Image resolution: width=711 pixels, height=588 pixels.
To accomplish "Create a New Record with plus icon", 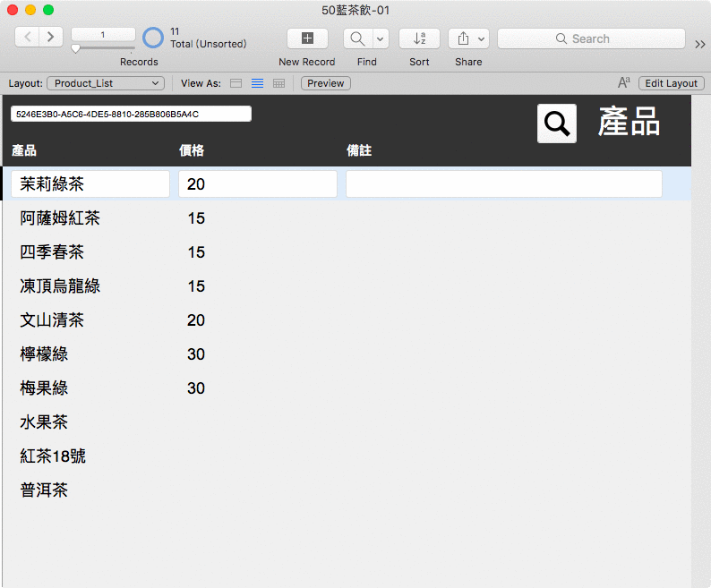I will (x=307, y=38).
